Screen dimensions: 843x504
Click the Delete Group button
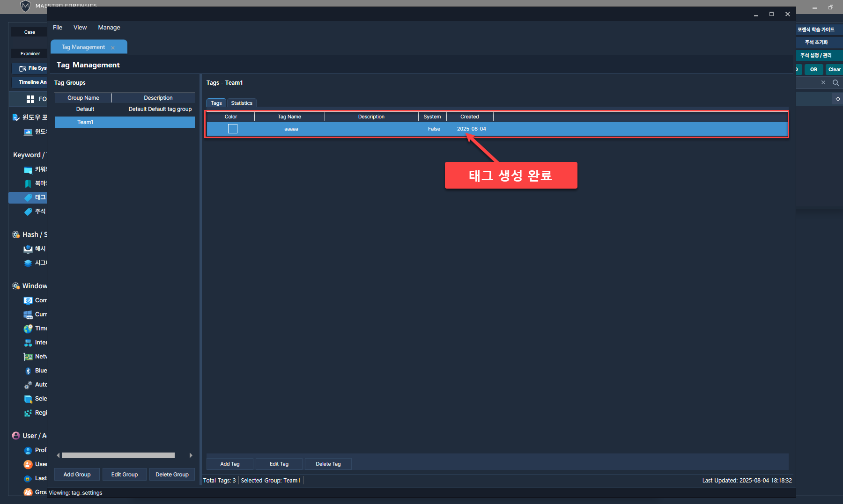[172, 475]
